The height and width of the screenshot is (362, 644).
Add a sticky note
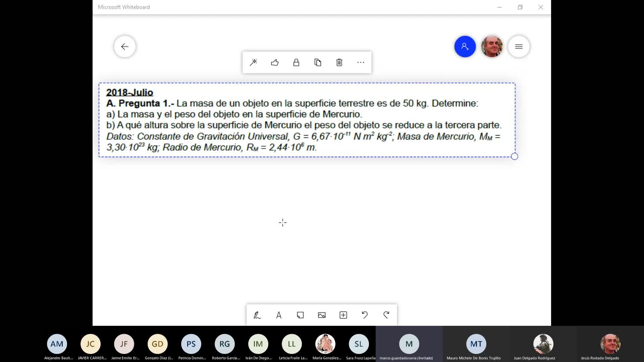[300, 315]
